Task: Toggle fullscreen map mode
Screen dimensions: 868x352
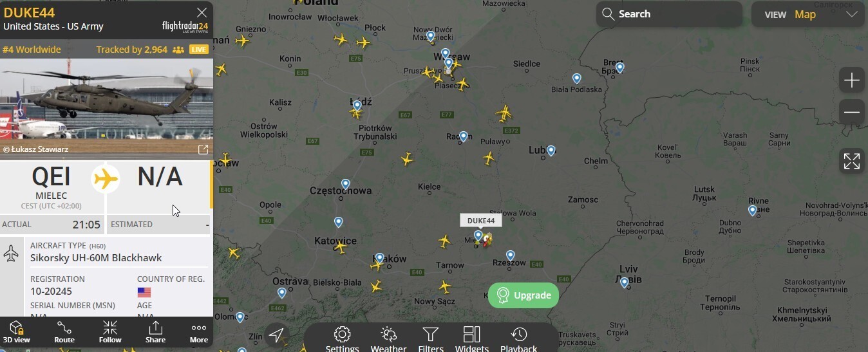Action: pos(851,161)
